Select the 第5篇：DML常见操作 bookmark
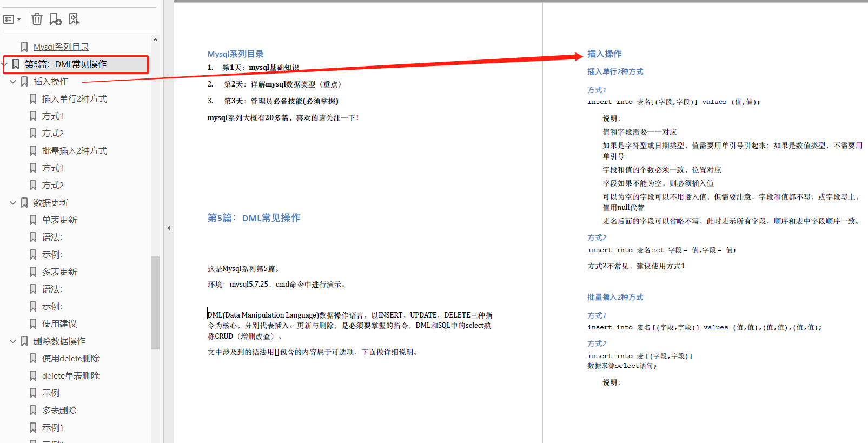This screenshot has height=443, width=868. 66,64
